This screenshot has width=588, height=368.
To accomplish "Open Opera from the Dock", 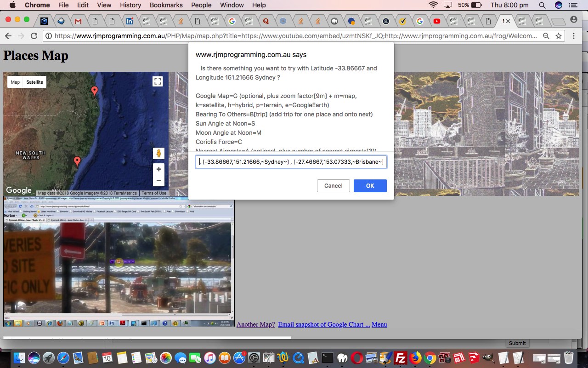I will click(356, 358).
